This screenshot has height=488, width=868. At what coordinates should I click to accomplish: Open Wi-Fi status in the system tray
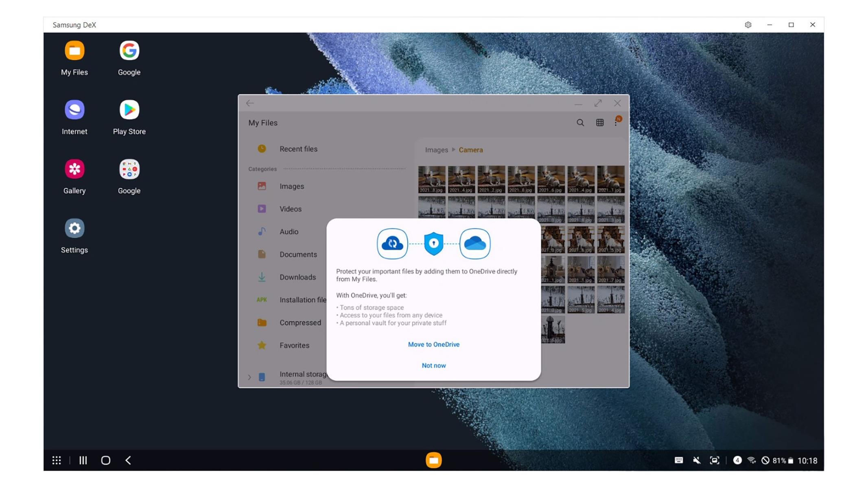tap(752, 460)
